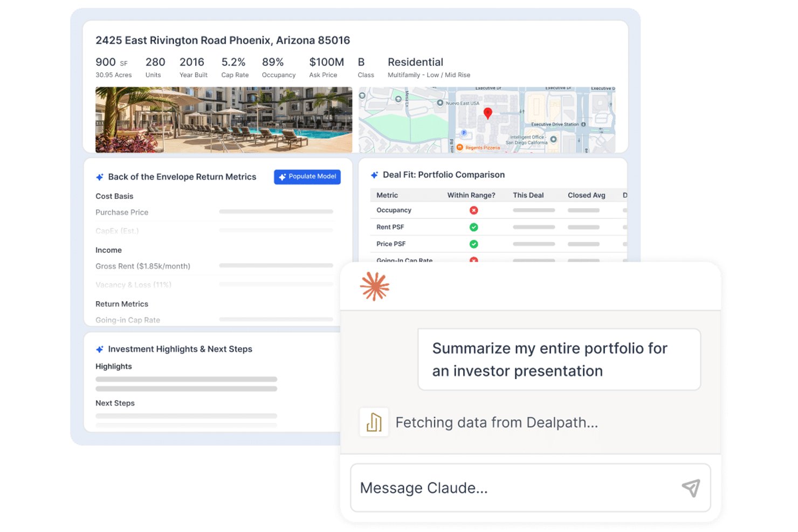Click the Dealpath building icon
798x532 pixels.
[374, 422]
